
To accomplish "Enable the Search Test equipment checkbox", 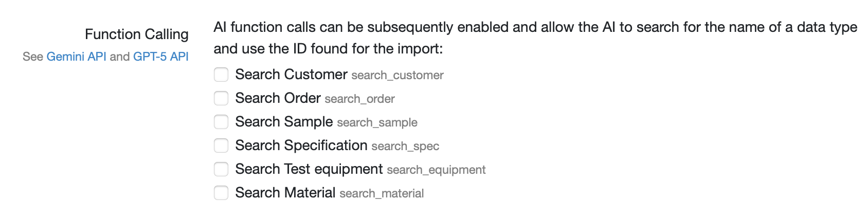I will [221, 169].
